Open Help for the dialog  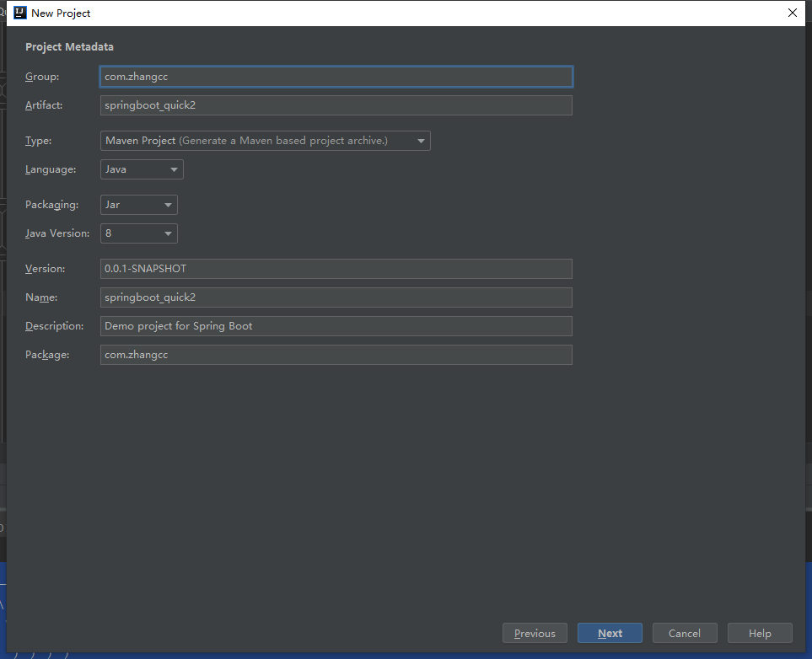tap(760, 633)
